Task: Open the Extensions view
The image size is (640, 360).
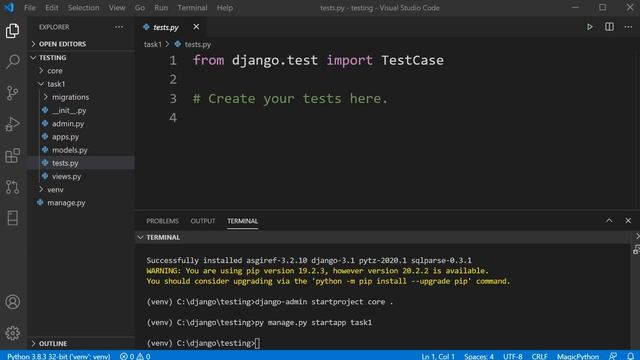Action: click(12, 156)
